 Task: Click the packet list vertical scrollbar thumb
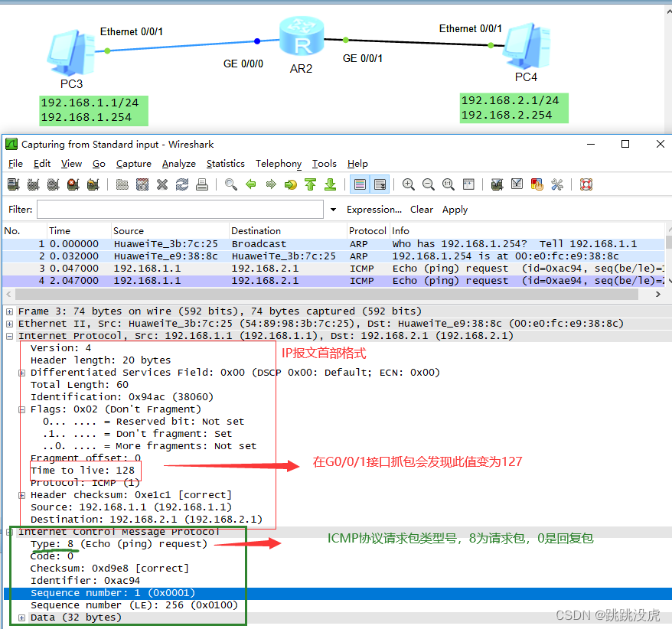669,242
